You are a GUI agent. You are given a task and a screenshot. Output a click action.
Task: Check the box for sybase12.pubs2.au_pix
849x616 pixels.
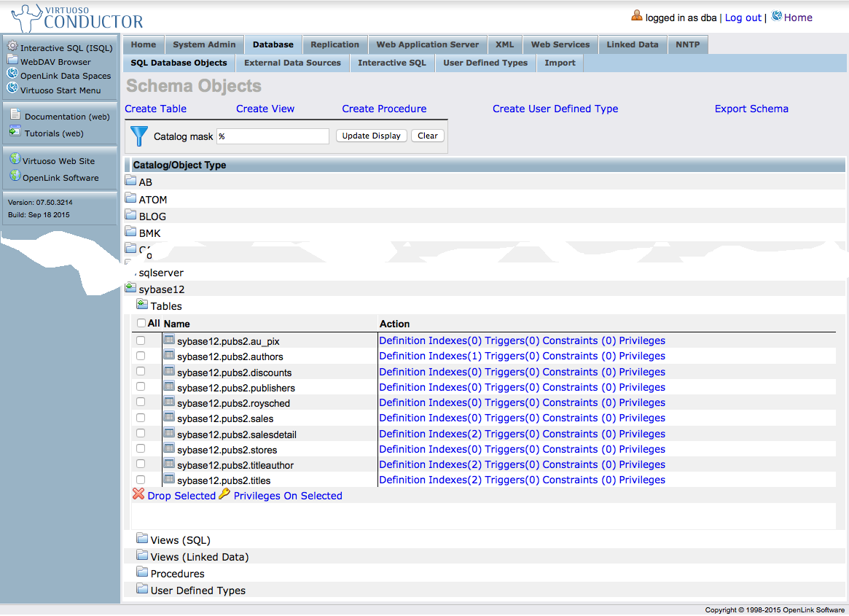141,340
